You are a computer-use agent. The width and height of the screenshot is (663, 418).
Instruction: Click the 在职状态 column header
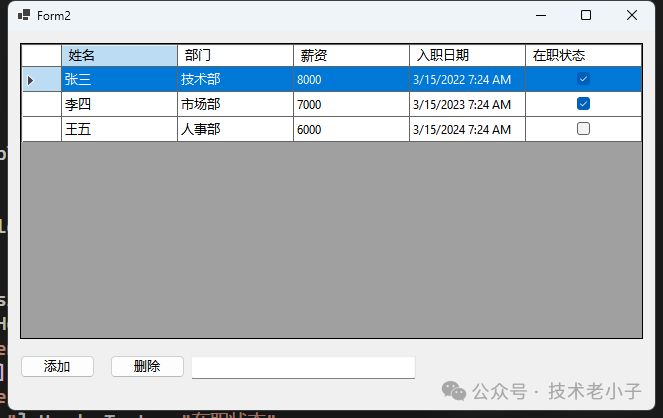tap(583, 55)
